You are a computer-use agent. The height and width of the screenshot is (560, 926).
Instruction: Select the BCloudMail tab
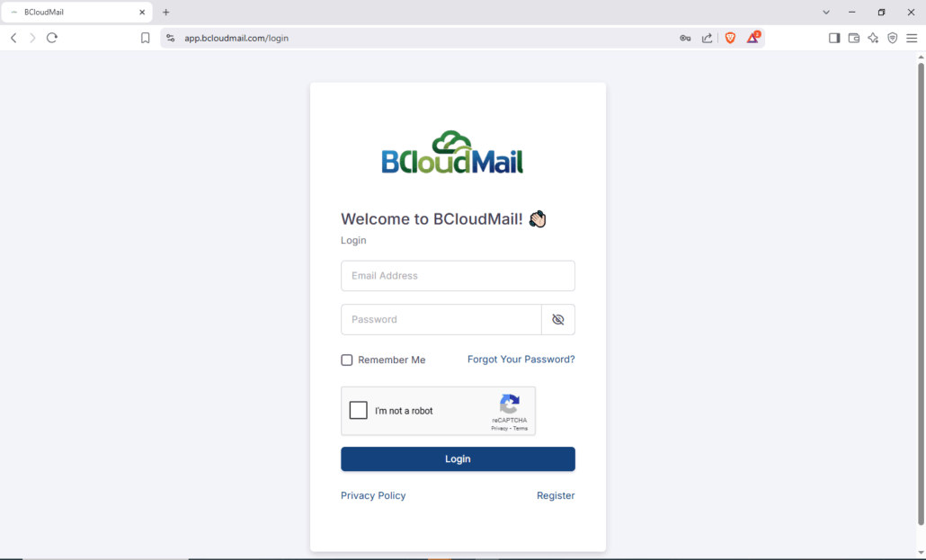click(x=76, y=13)
